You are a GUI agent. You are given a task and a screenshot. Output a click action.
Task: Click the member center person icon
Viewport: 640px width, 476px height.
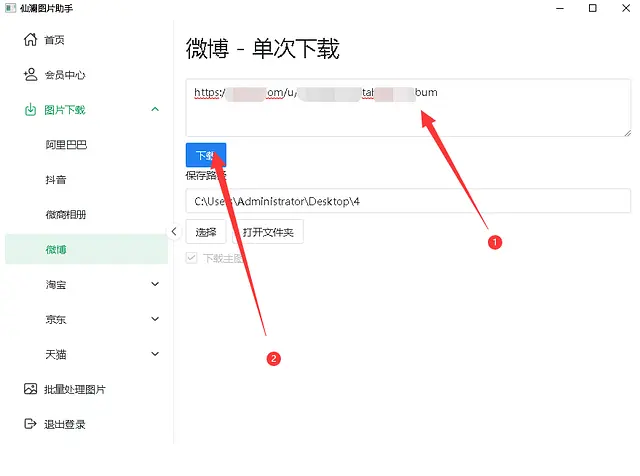coord(31,75)
